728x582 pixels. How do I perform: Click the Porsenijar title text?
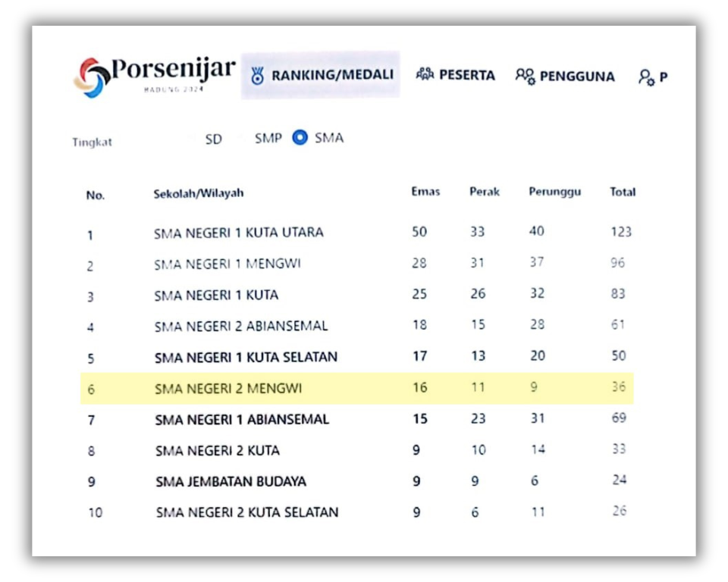(173, 70)
